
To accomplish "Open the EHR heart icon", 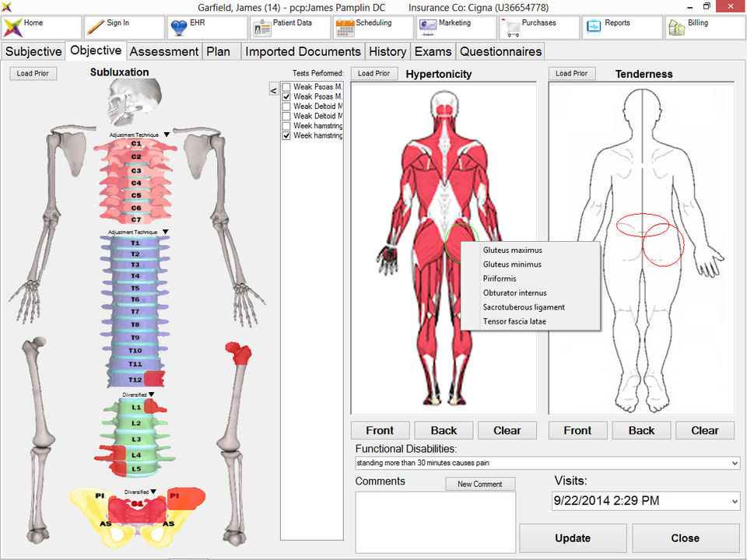I will [179, 28].
